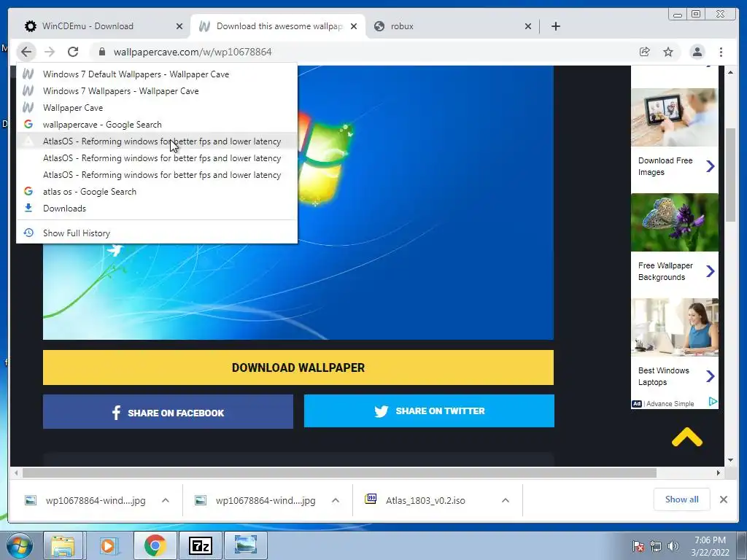Image resolution: width=747 pixels, height=560 pixels.
Task: Open Windows Explorer from the taskbar
Action: [x=63, y=545]
